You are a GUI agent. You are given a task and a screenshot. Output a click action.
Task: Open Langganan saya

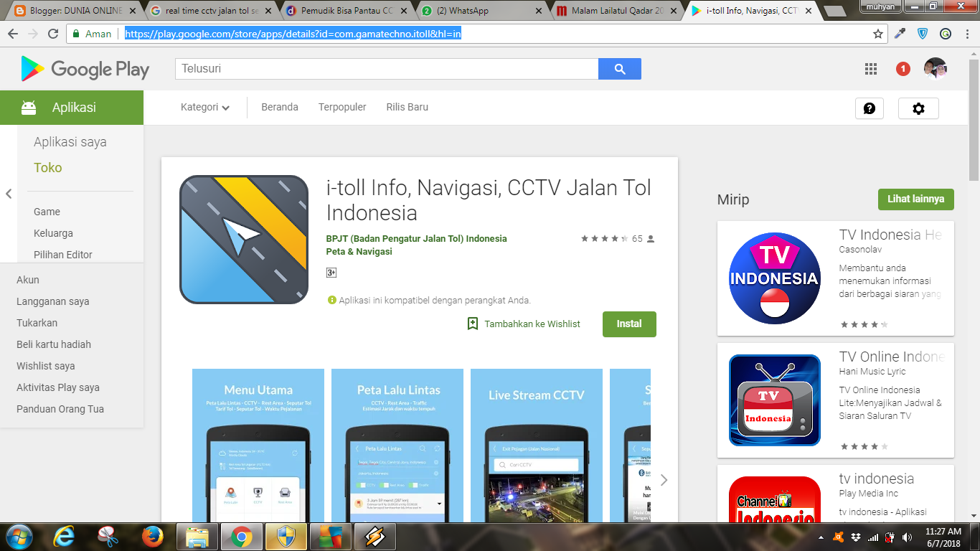(53, 301)
